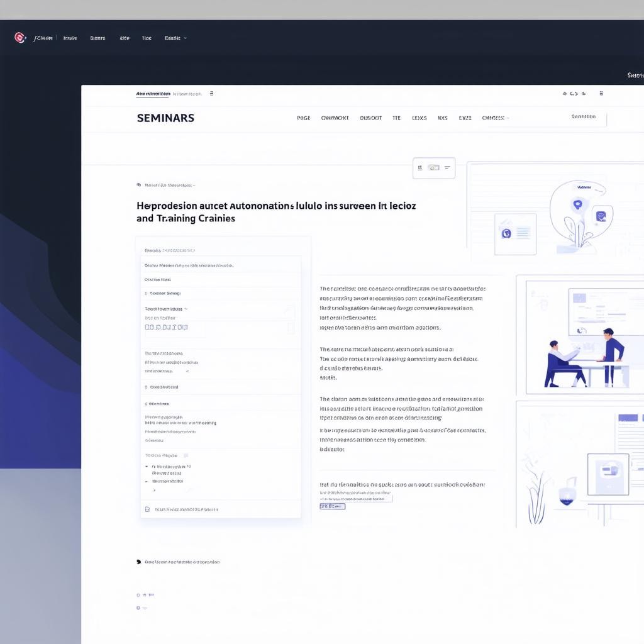Toggle the small checkbox in the form's lower section
The image size is (644, 644).
pyautogui.click(x=186, y=455)
